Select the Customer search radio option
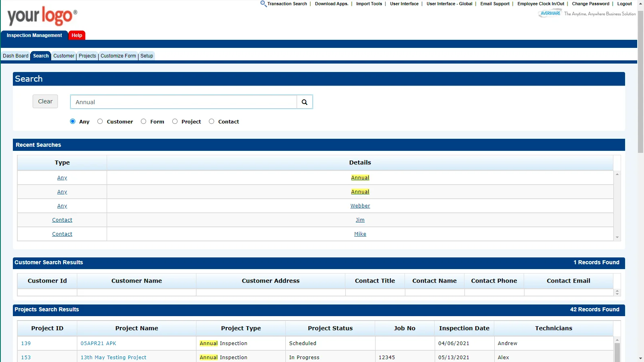 click(x=100, y=121)
